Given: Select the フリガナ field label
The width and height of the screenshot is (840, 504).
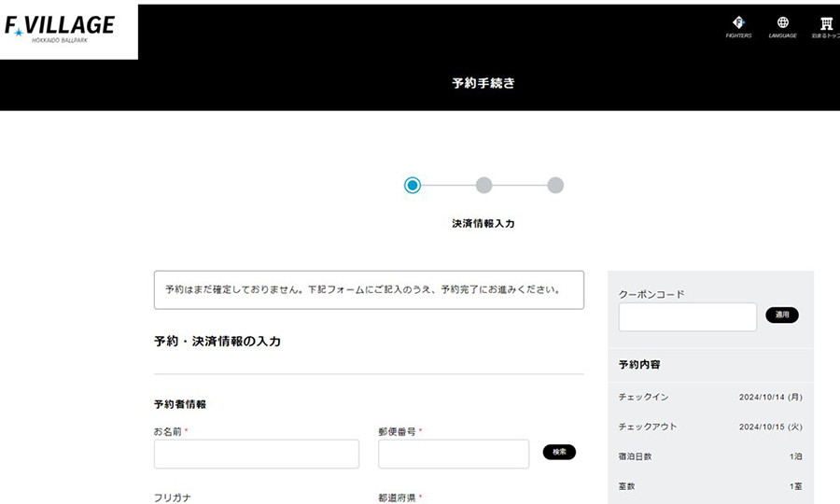Looking at the screenshot, I should coord(173,497).
